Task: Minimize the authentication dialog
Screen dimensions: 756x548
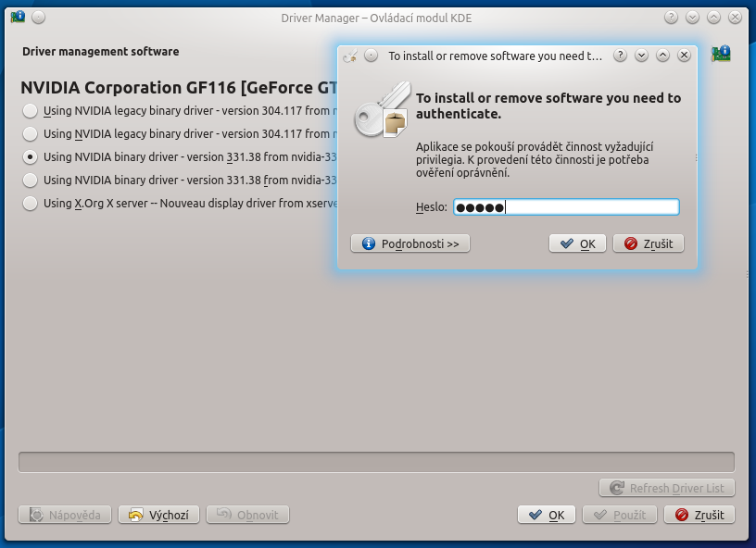Action: (641, 56)
